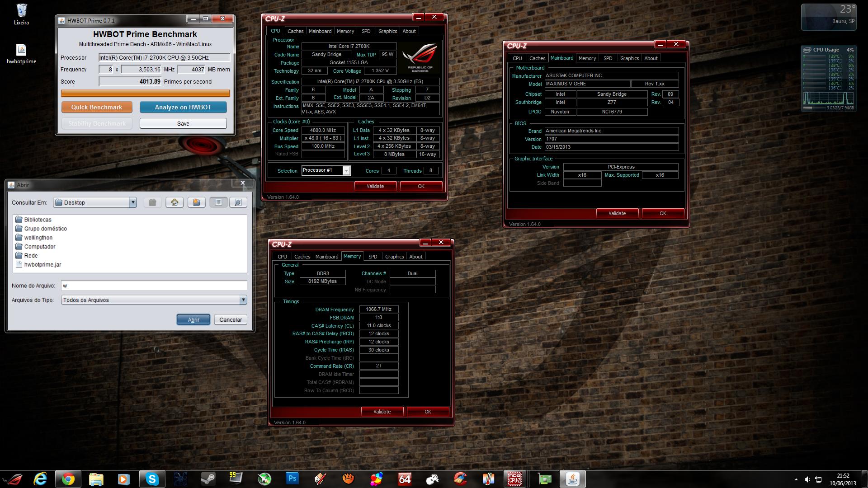This screenshot has height=488, width=868.
Task: Click the DRAM Frequency 1066.7 MHz value
Action: coord(379,310)
